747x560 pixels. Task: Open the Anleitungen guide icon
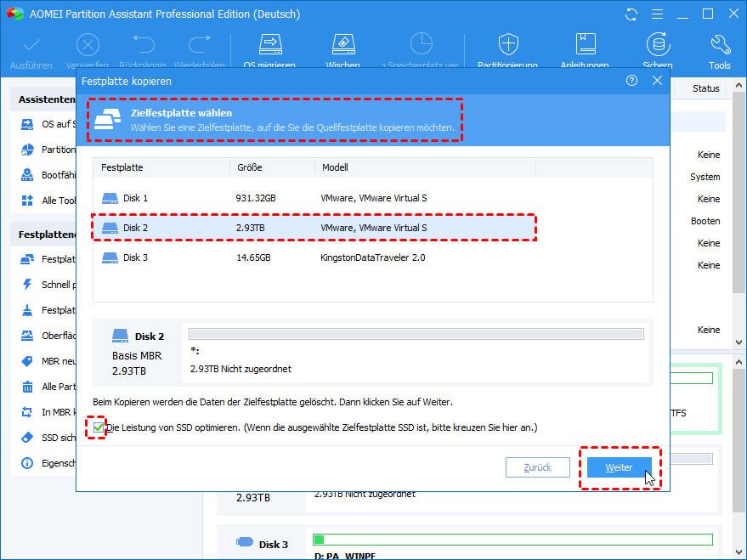585,45
